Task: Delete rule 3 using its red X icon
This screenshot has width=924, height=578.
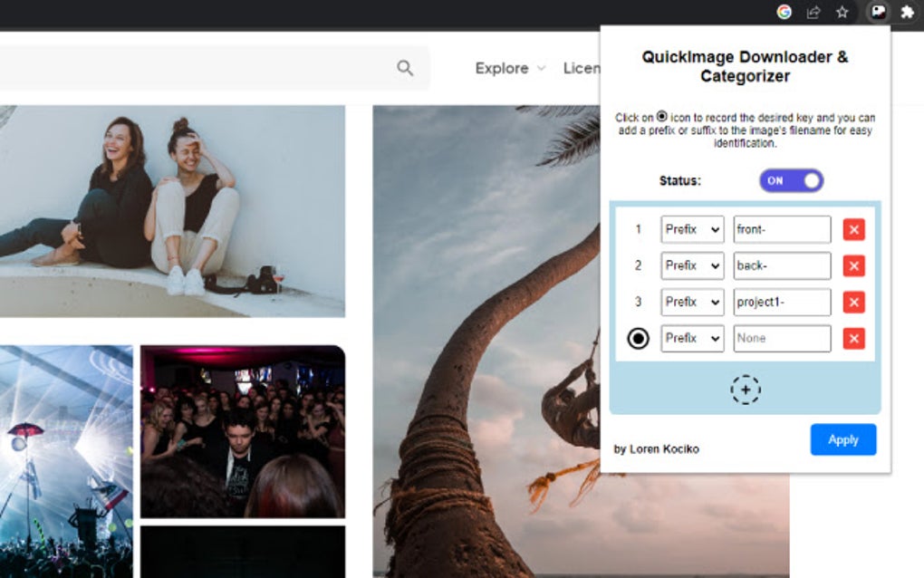Action: click(852, 302)
